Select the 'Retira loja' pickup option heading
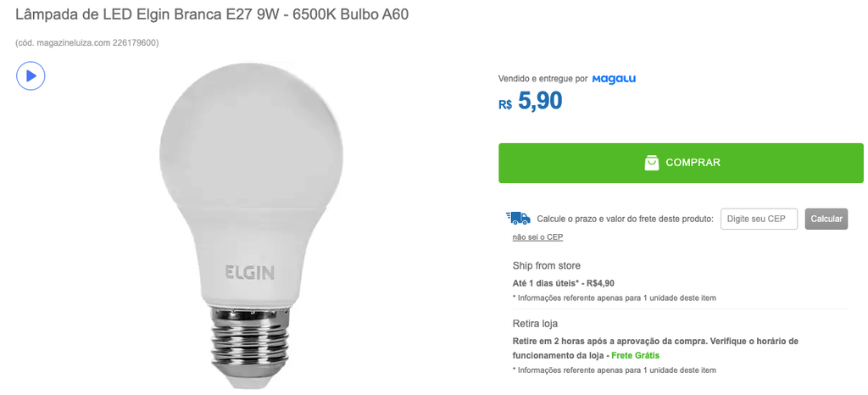The height and width of the screenshot is (395, 868). (535, 324)
